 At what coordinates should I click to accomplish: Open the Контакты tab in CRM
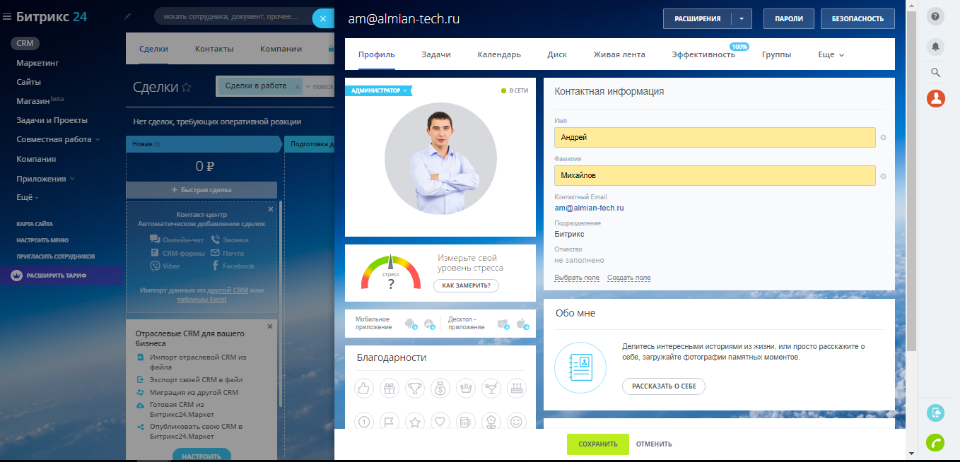pyautogui.click(x=214, y=49)
